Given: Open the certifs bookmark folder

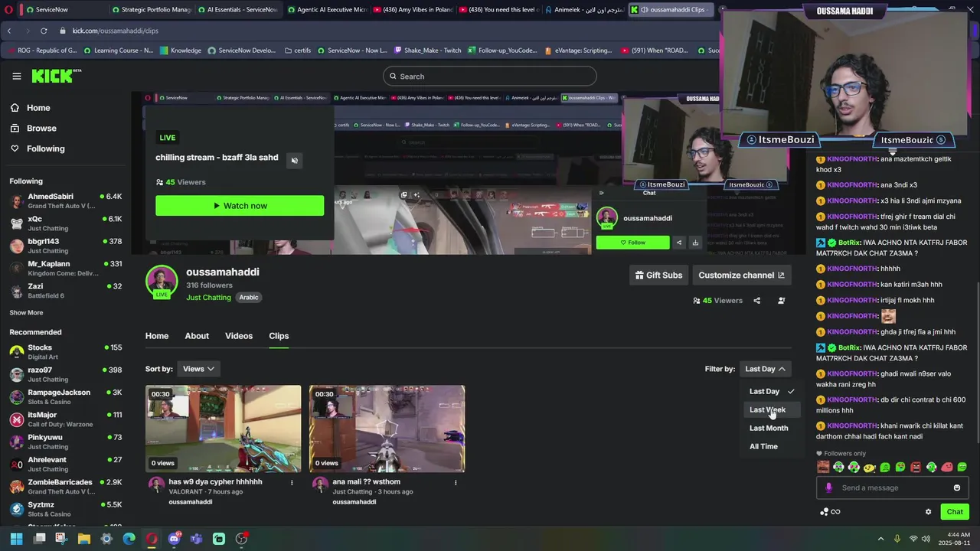Looking at the screenshot, I should (x=297, y=51).
